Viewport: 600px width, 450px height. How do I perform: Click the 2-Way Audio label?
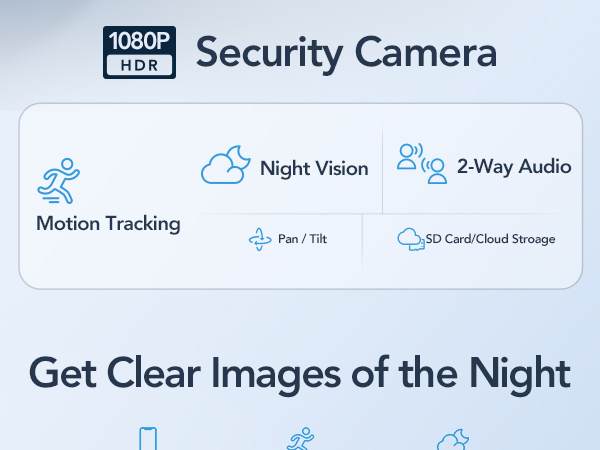(514, 167)
